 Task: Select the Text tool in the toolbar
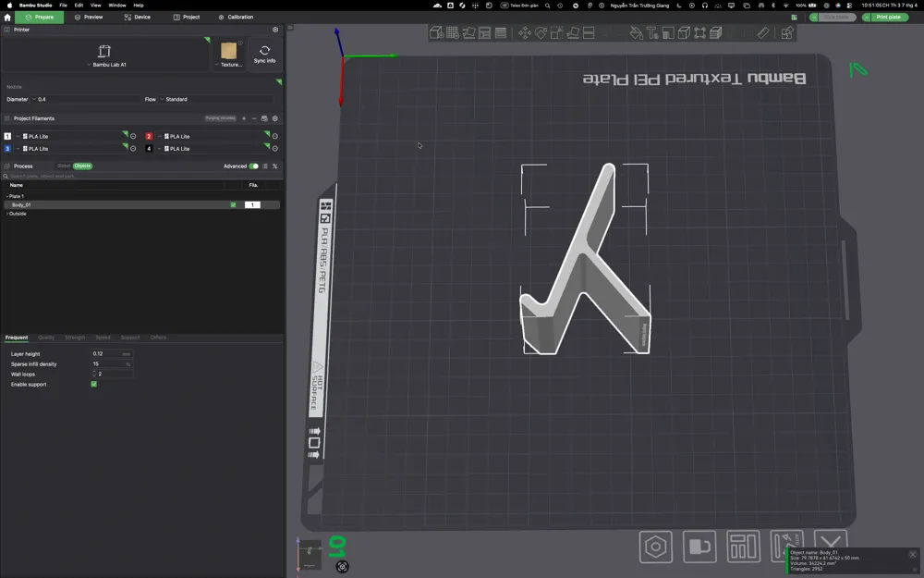pos(652,32)
